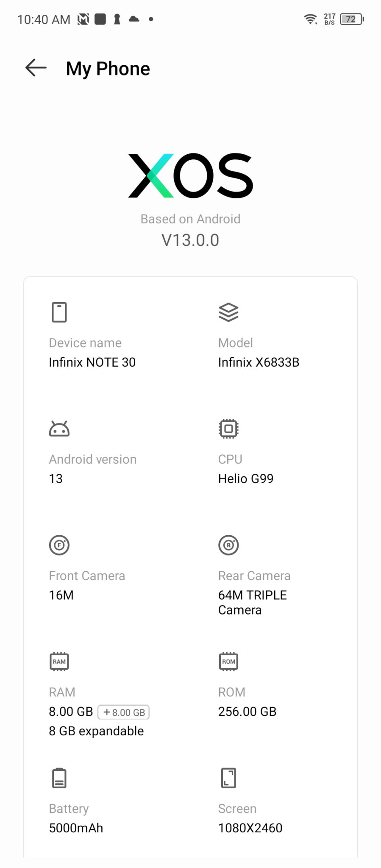The width and height of the screenshot is (381, 868).
Task: Tap the Front Camera icon
Action: click(x=59, y=545)
